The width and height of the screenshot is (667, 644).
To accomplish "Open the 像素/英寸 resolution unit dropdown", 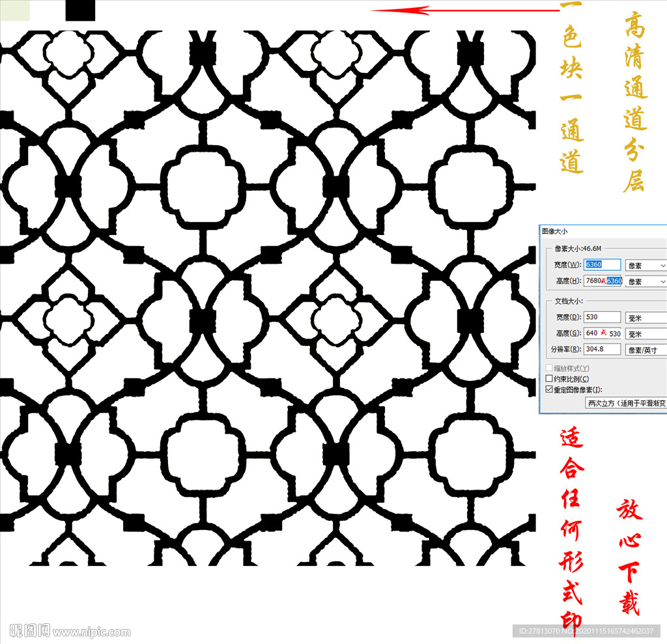I will 646,350.
